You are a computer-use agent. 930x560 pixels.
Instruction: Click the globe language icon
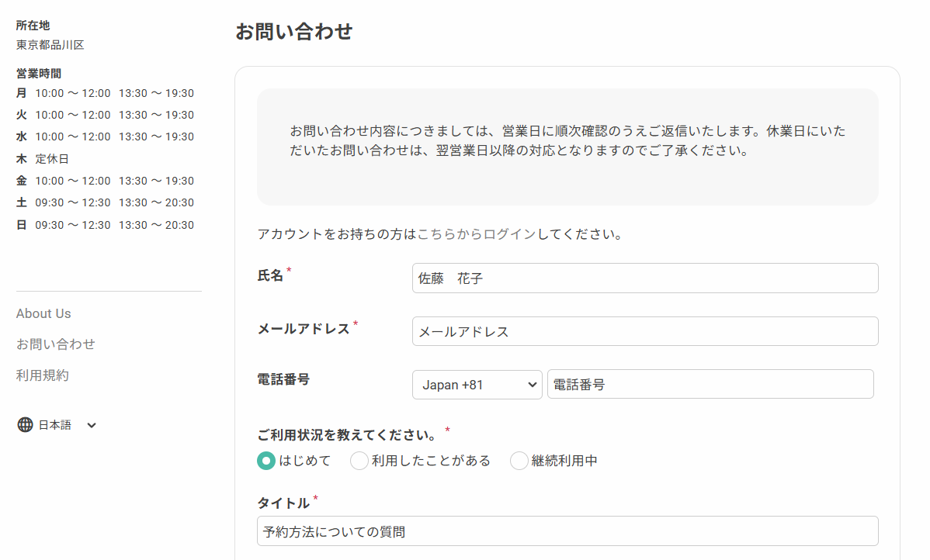point(25,425)
